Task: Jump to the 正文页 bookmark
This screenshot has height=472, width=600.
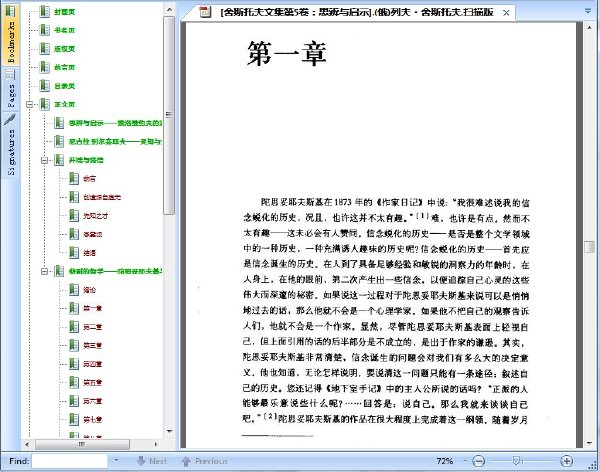Action: [64, 104]
